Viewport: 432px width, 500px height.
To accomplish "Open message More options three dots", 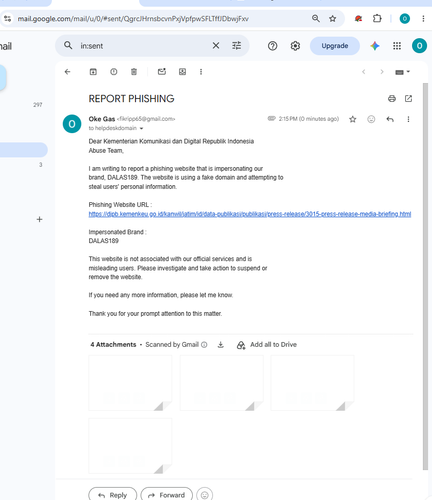I will 408,119.
